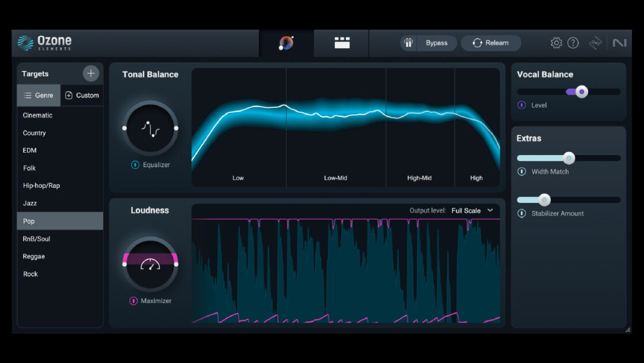Click the Low-Mid band in tonal balance graph

(336, 127)
